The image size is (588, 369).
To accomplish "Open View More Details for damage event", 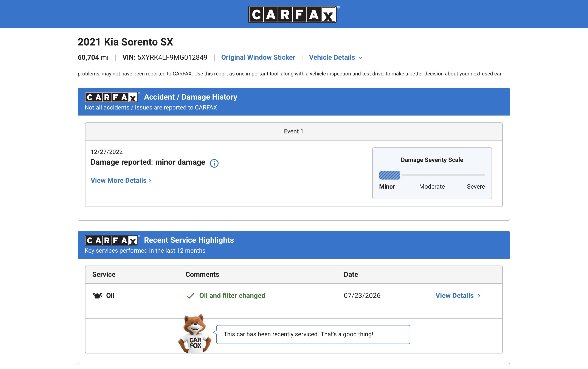I will click(x=121, y=180).
